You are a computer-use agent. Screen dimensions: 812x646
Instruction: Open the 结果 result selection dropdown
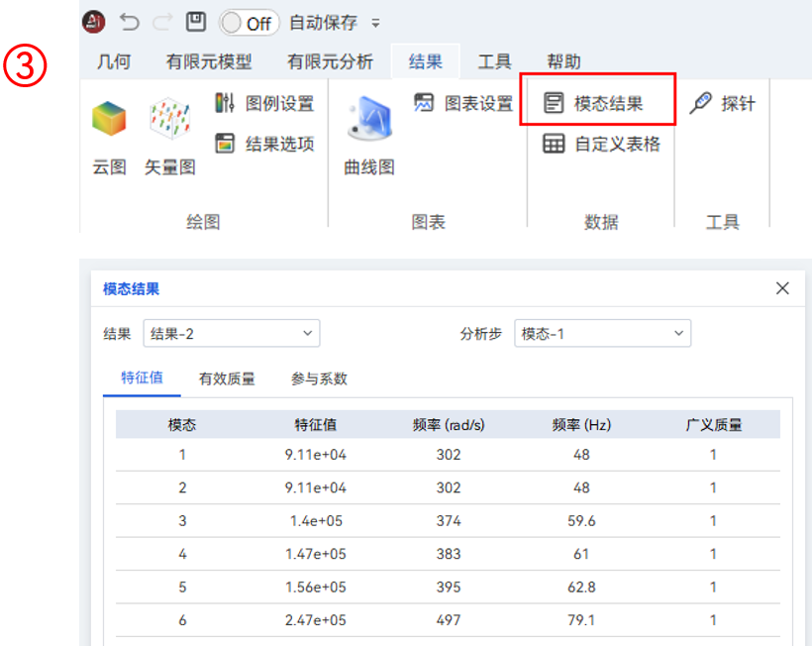click(x=231, y=333)
